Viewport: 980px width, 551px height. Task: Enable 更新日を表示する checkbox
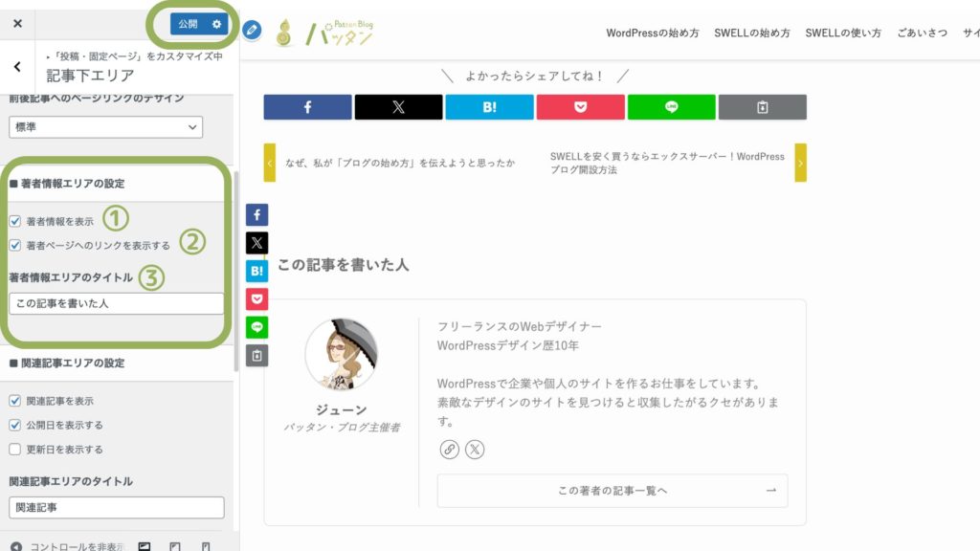(x=15, y=449)
